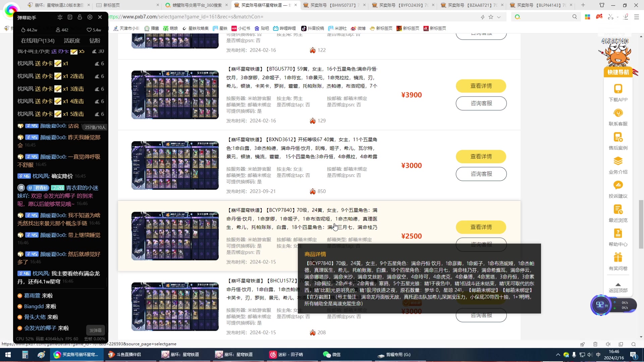The width and height of the screenshot is (644, 362).
Task: Open the browser hamburger menu
Action: pyautogui.click(x=637, y=16)
